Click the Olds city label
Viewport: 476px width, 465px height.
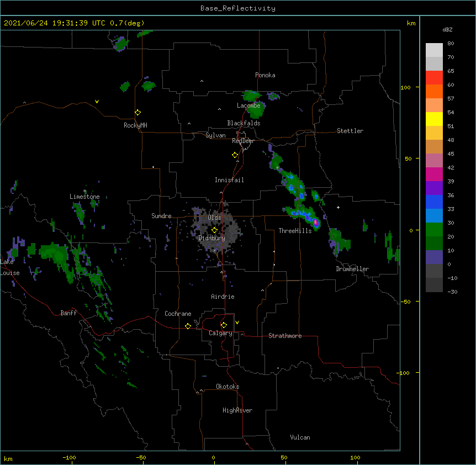(214, 218)
